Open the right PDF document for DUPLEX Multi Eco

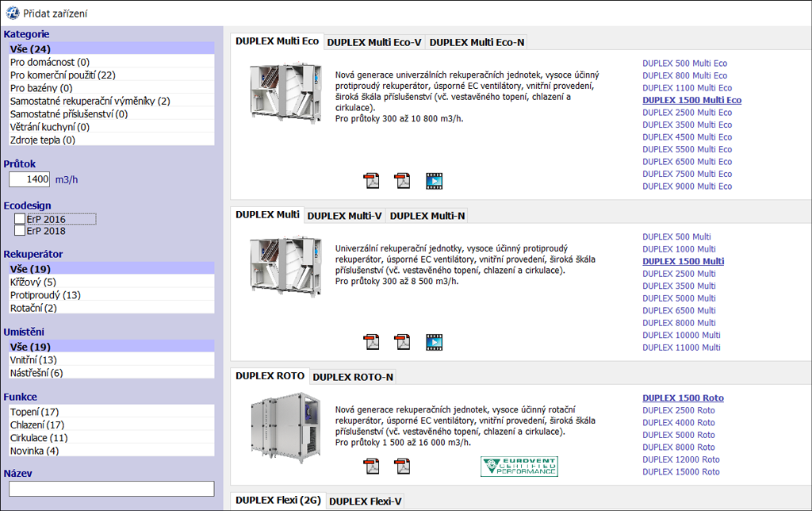point(402,181)
